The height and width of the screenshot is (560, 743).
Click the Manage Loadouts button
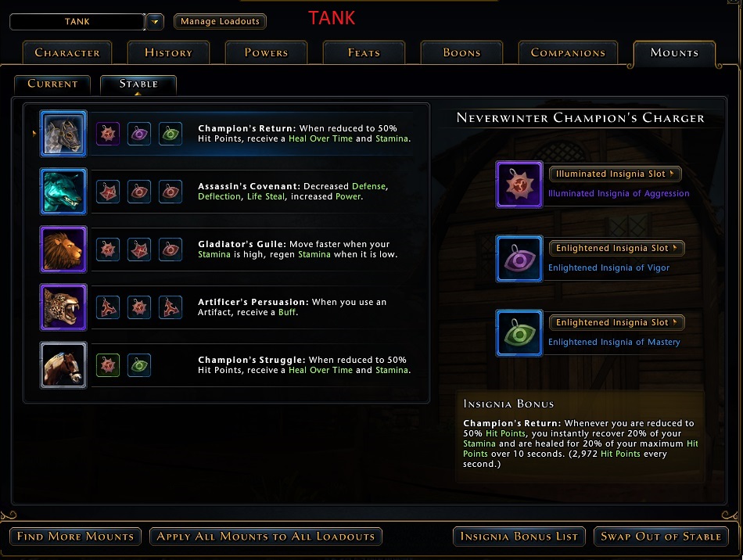[220, 21]
